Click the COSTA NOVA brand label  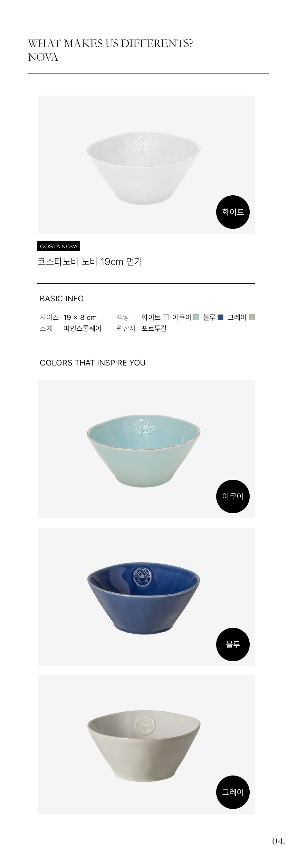tap(59, 246)
